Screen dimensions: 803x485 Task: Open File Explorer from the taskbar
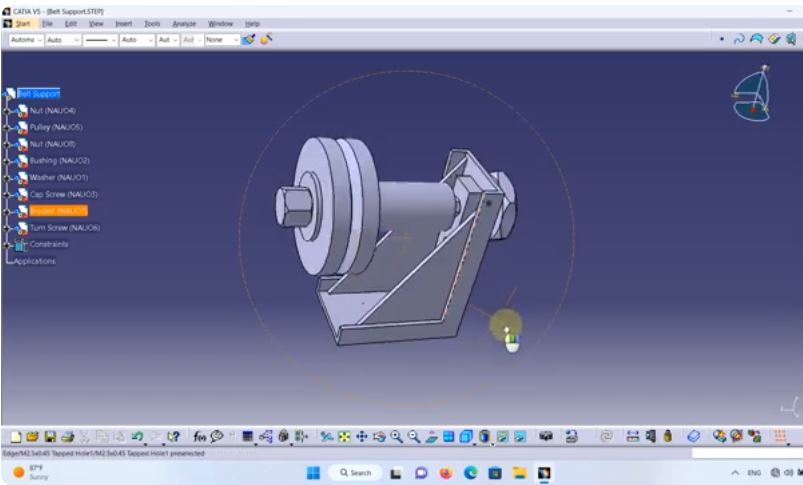[x=520, y=473]
